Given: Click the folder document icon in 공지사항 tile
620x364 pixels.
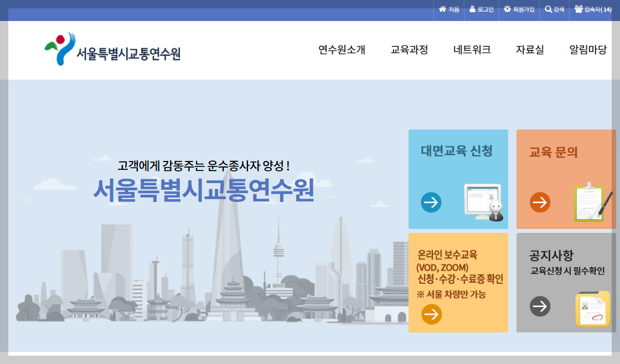Looking at the screenshot, I should click(x=592, y=309).
